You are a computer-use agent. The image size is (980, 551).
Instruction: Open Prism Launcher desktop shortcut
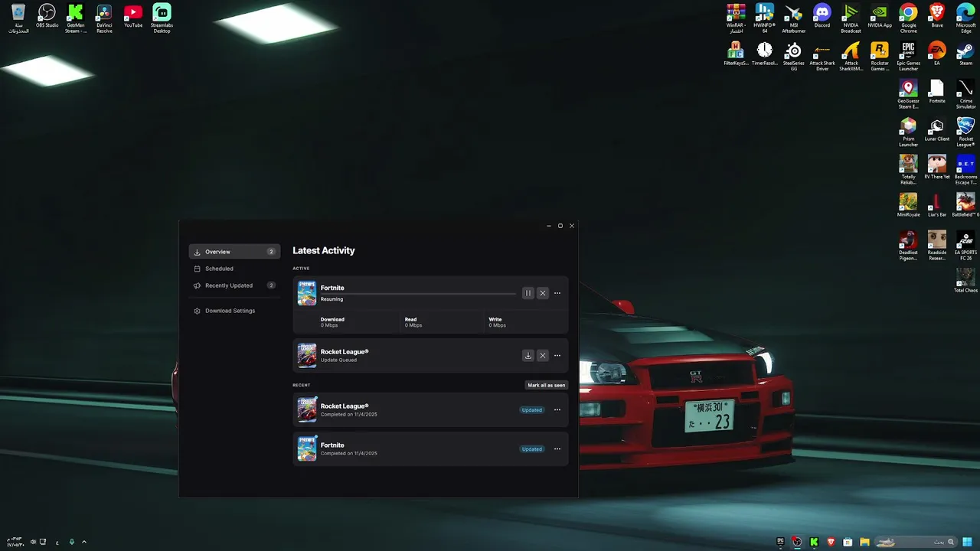click(x=908, y=132)
